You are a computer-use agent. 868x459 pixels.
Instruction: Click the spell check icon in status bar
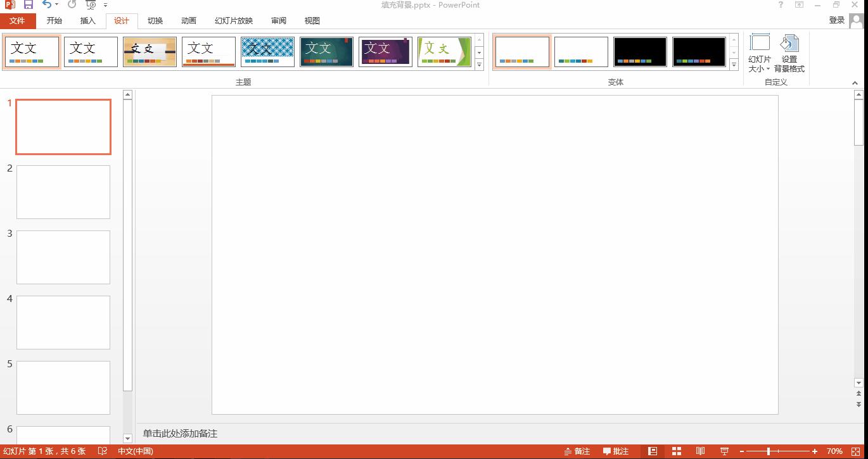pyautogui.click(x=103, y=451)
